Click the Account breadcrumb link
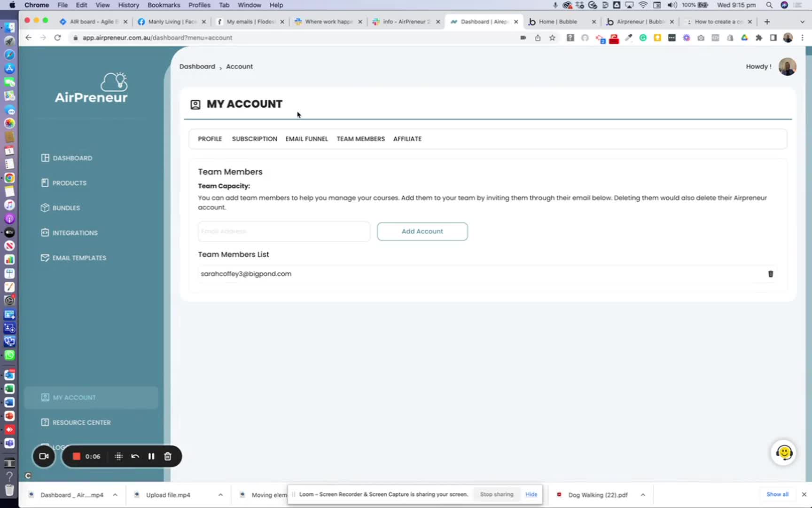812x508 pixels. point(239,66)
